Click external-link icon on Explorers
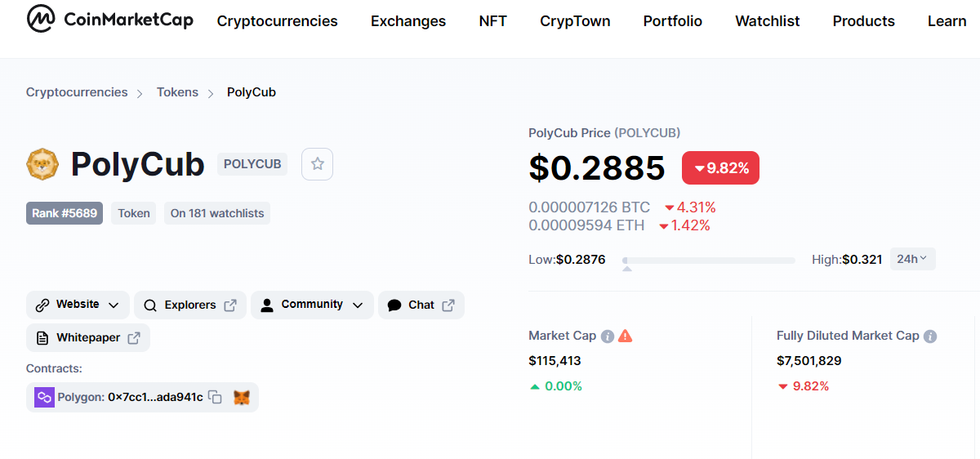 (x=230, y=305)
